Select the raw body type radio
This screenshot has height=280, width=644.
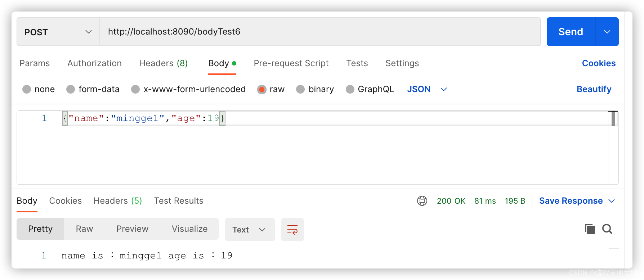point(262,89)
